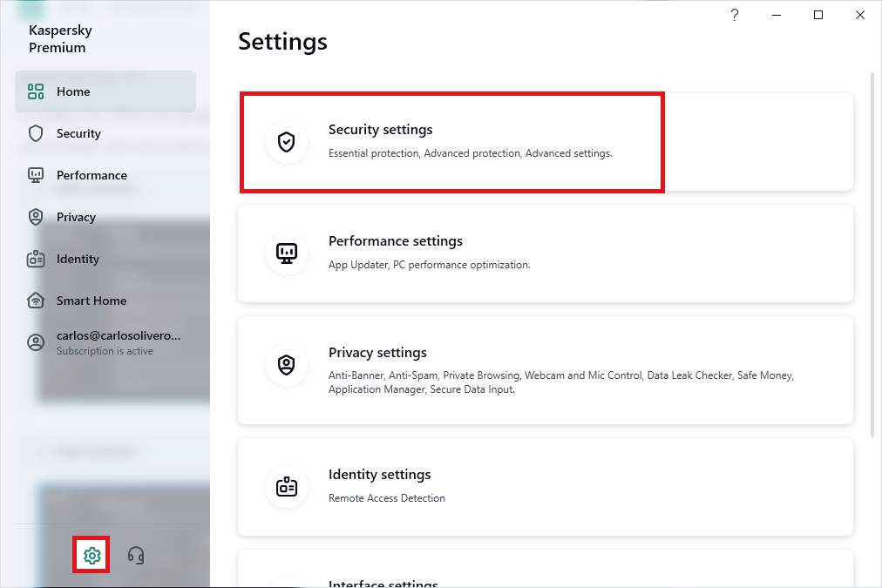Click the Security settings shield icon
Viewport: 882px width, 588px height.
[x=286, y=142]
